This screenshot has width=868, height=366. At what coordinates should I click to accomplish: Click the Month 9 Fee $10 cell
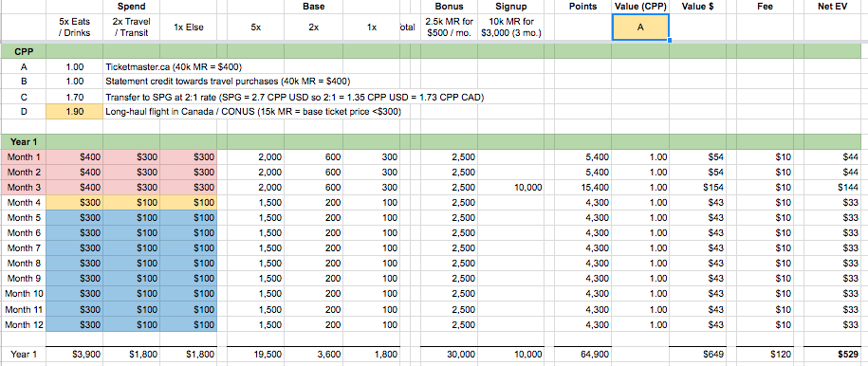(x=765, y=279)
